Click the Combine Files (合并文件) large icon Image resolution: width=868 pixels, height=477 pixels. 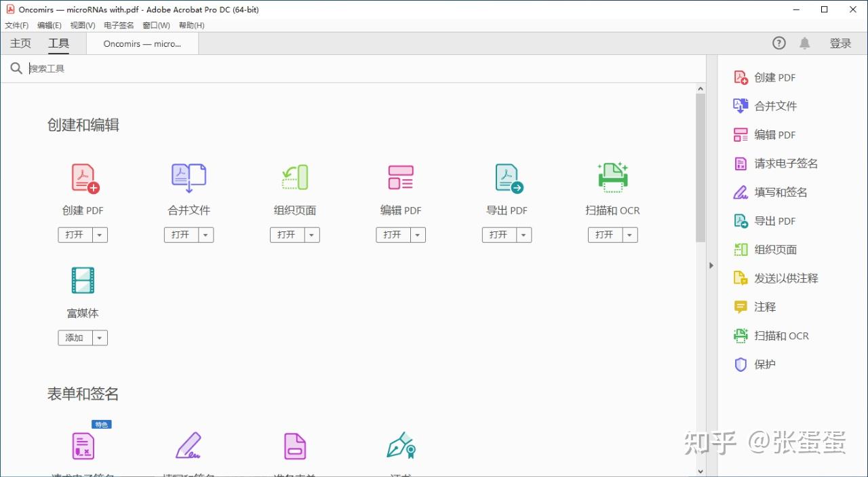[x=189, y=178]
